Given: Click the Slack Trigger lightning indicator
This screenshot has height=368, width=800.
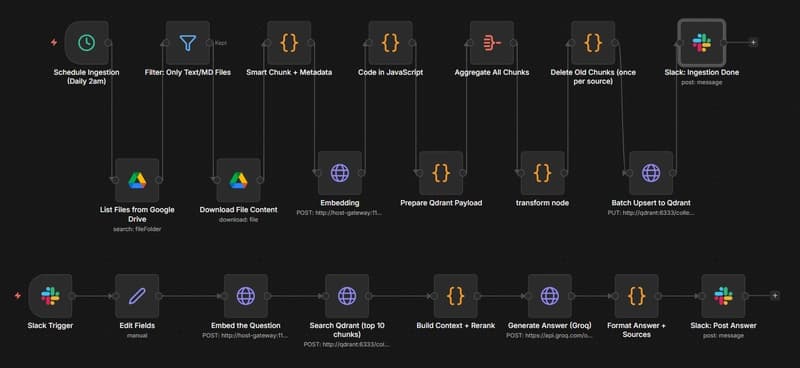Looking at the screenshot, I should 17,296.
